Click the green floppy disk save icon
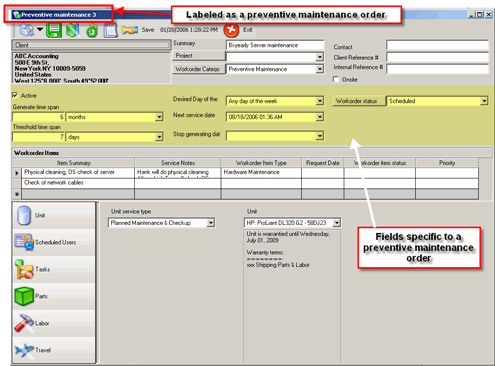Image resolution: width=495 pixels, height=366 pixels. pyautogui.click(x=54, y=30)
